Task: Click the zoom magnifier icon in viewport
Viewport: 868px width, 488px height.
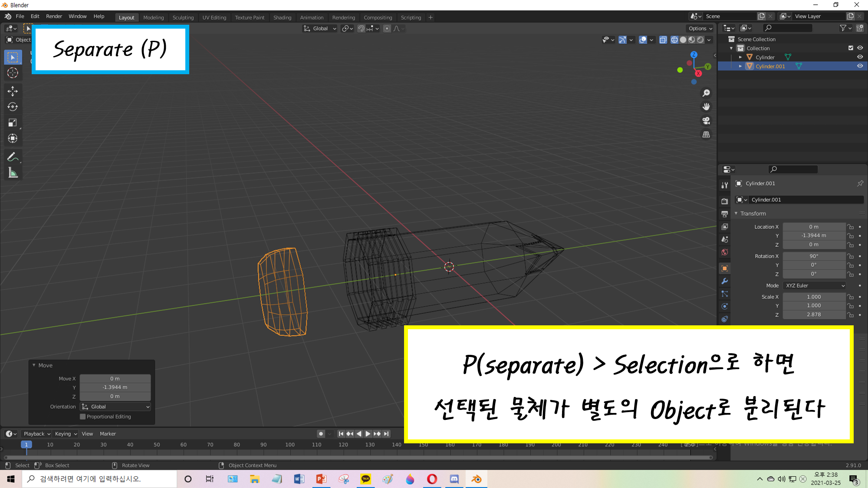Action: (x=706, y=93)
